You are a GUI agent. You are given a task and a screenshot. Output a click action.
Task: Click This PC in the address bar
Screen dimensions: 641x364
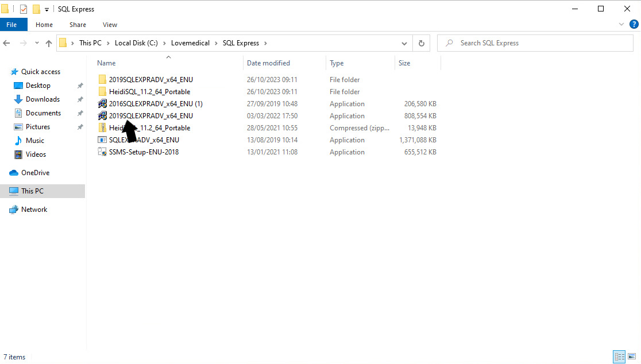click(90, 43)
